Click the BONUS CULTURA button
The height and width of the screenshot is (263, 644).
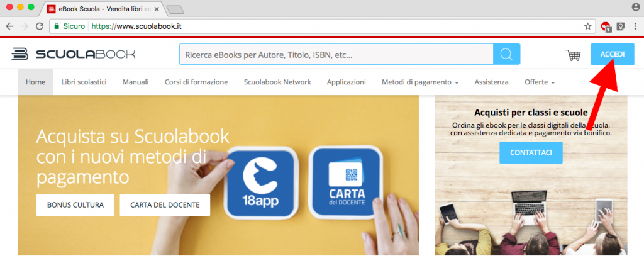tap(75, 204)
